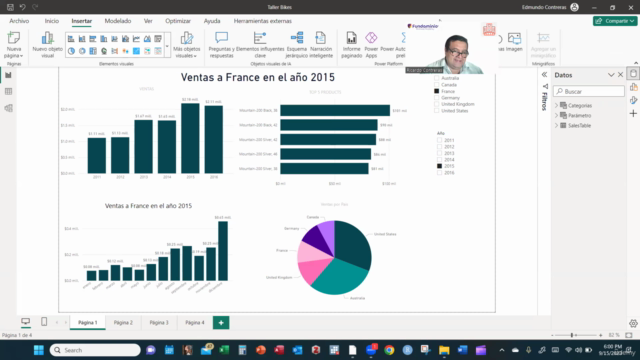Expand the visuals gallery dropdown arrow

click(167, 45)
